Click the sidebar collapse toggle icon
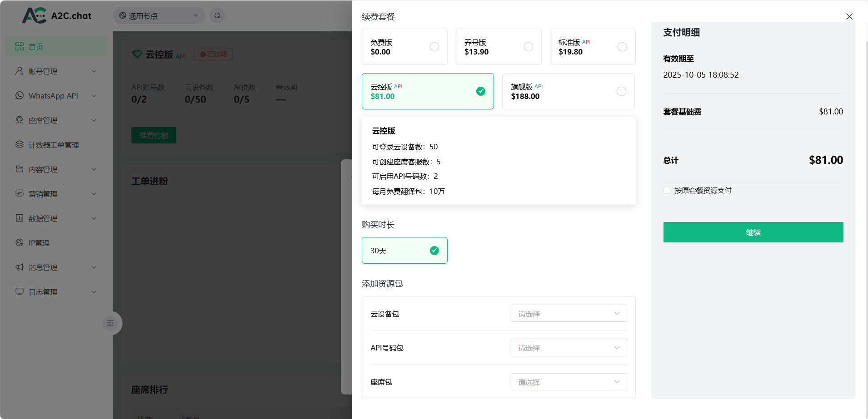This screenshot has width=868, height=419. (x=110, y=323)
